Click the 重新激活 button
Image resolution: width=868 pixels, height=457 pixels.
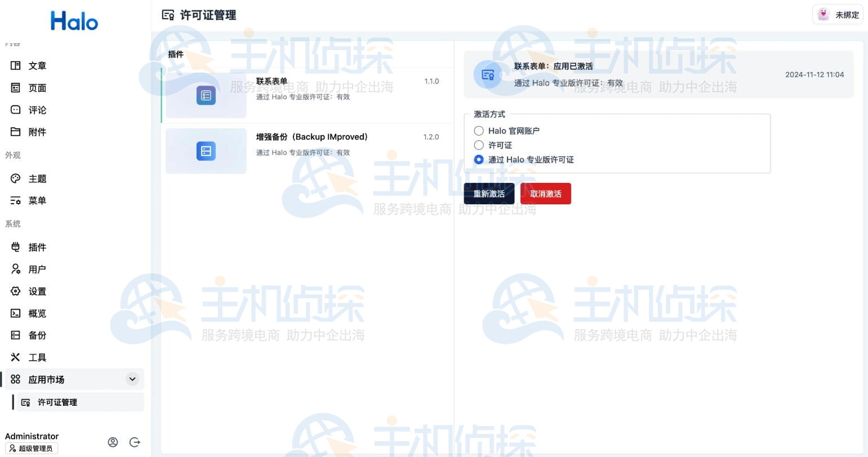click(x=488, y=193)
